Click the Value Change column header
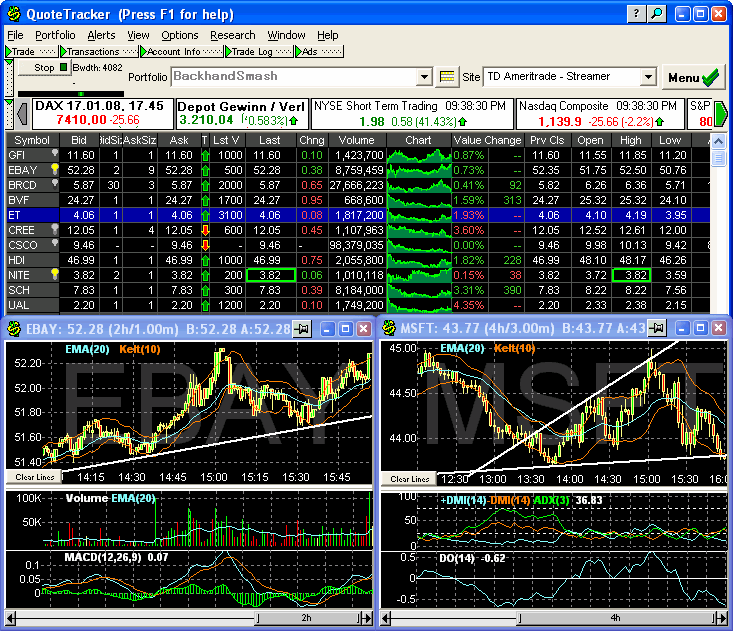Image resolution: width=733 pixels, height=631 pixels. pyautogui.click(x=487, y=140)
